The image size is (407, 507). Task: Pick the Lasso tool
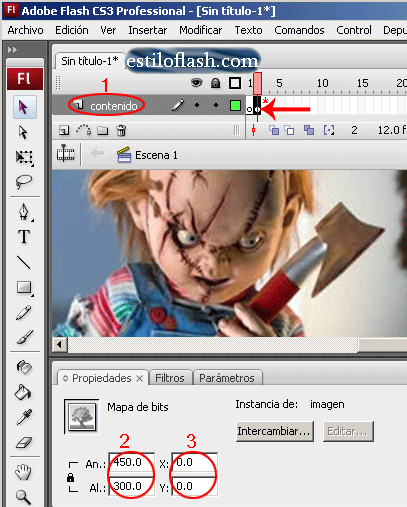coord(24,182)
